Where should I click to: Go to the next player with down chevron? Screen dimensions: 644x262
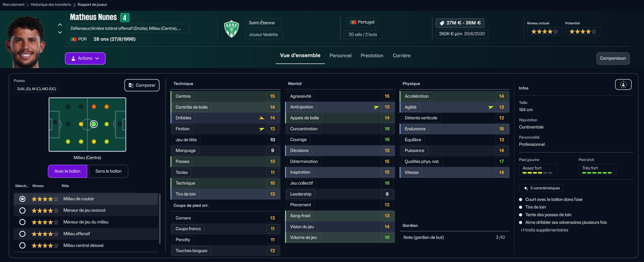pos(60,32)
